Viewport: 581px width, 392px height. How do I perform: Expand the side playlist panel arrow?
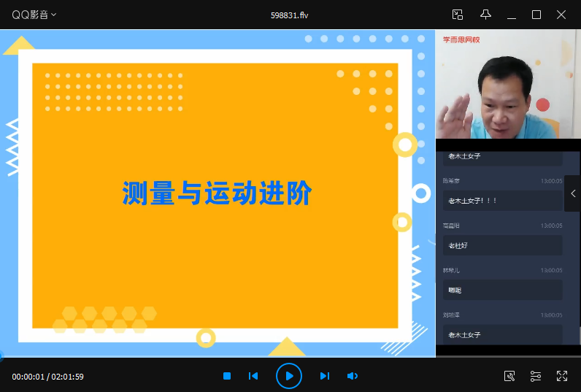tap(573, 193)
